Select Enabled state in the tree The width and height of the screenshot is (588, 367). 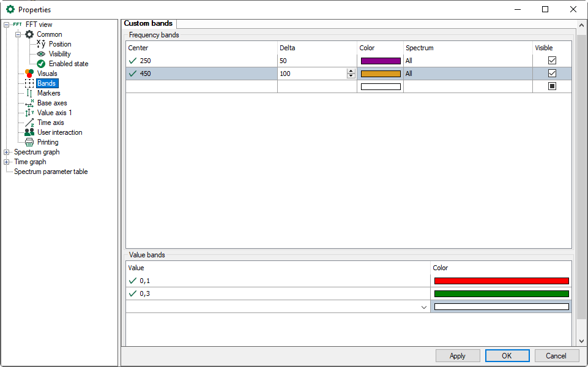pyautogui.click(x=69, y=64)
